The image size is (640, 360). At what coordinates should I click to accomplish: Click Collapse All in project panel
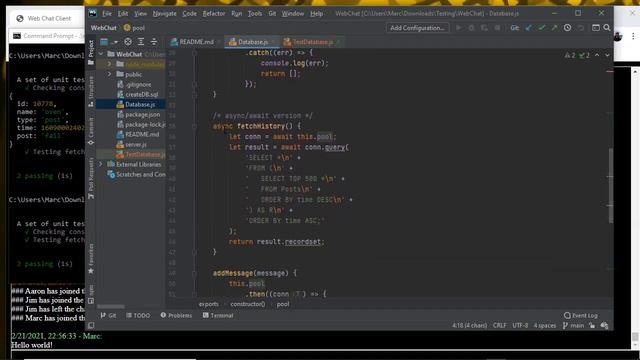click(154, 42)
